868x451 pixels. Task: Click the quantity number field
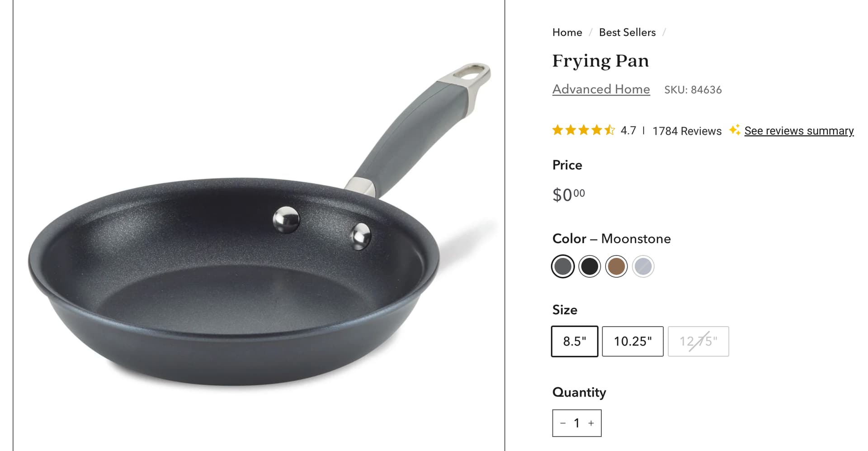tap(577, 423)
